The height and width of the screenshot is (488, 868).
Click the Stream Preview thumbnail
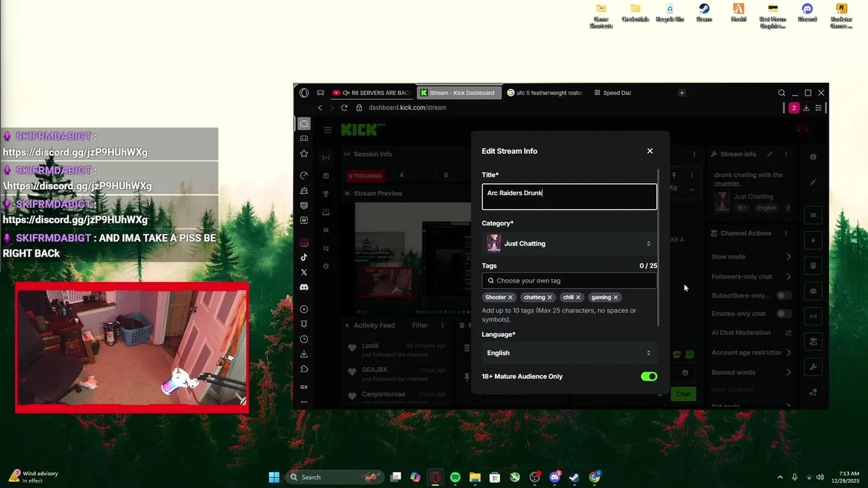(x=412, y=259)
